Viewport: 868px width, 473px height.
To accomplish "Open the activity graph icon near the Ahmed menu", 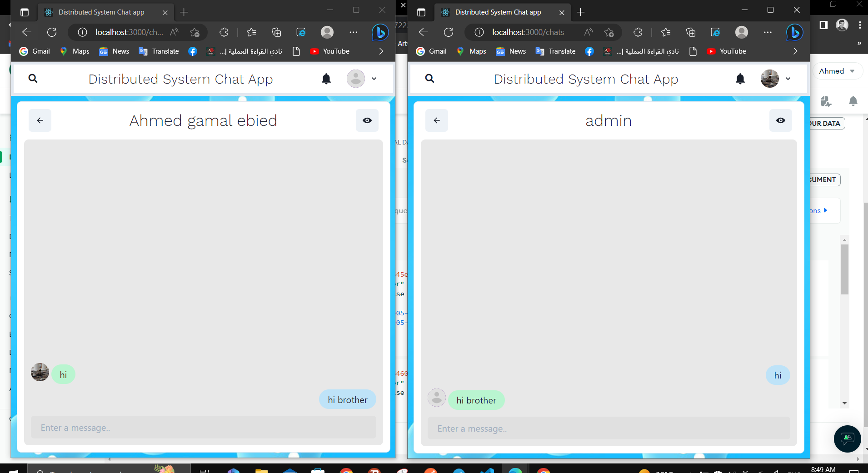I will point(826,102).
